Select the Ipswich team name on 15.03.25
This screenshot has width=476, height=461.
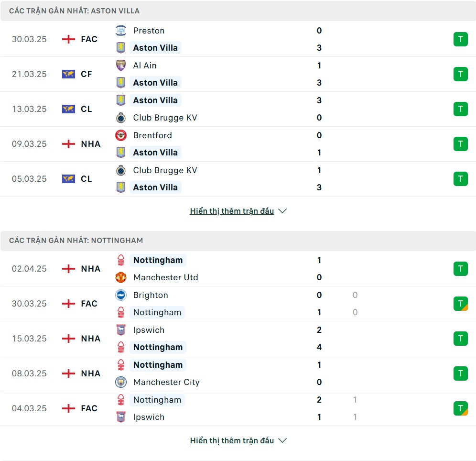pyautogui.click(x=149, y=330)
